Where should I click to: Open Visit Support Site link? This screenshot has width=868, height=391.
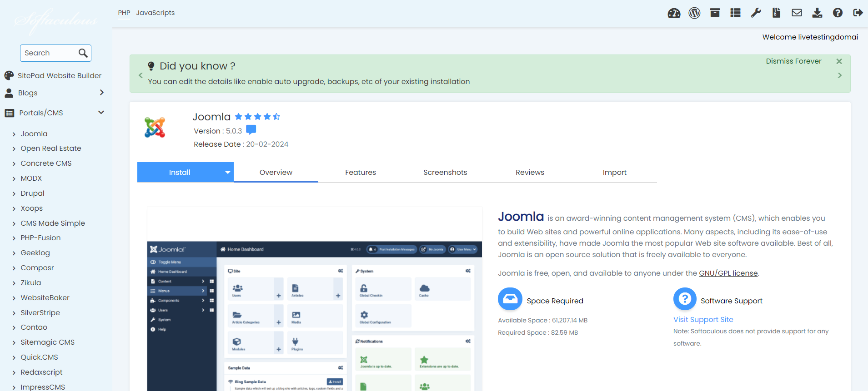[x=703, y=320]
